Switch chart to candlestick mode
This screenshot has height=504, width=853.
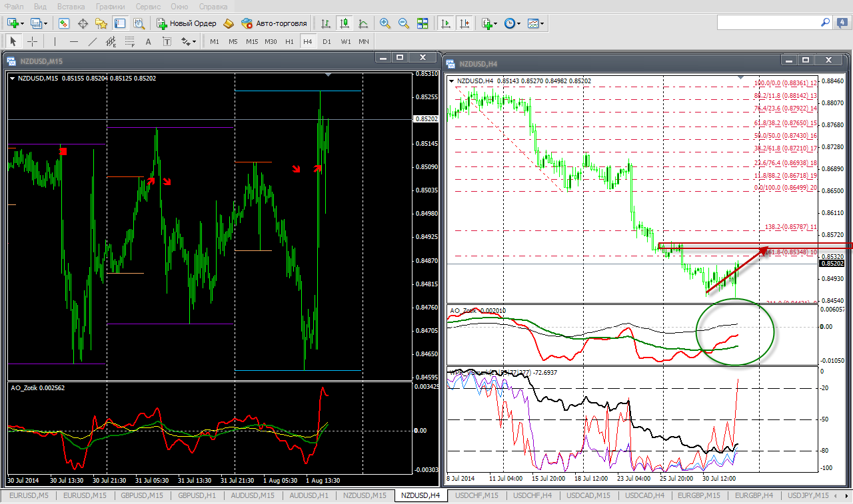[345, 23]
